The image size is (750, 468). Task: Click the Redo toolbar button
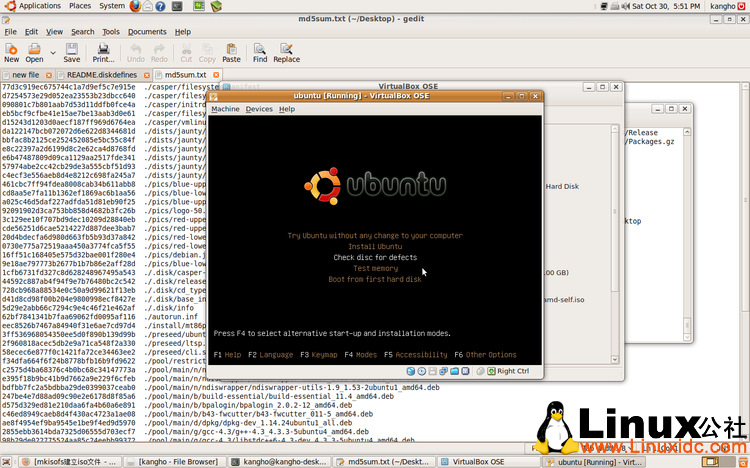[159, 53]
